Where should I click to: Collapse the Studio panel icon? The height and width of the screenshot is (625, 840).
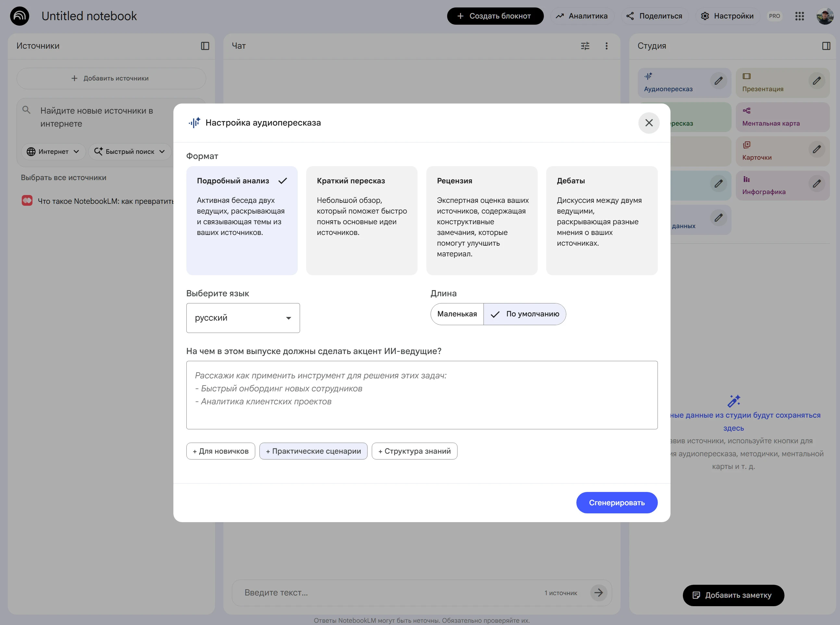click(x=826, y=46)
